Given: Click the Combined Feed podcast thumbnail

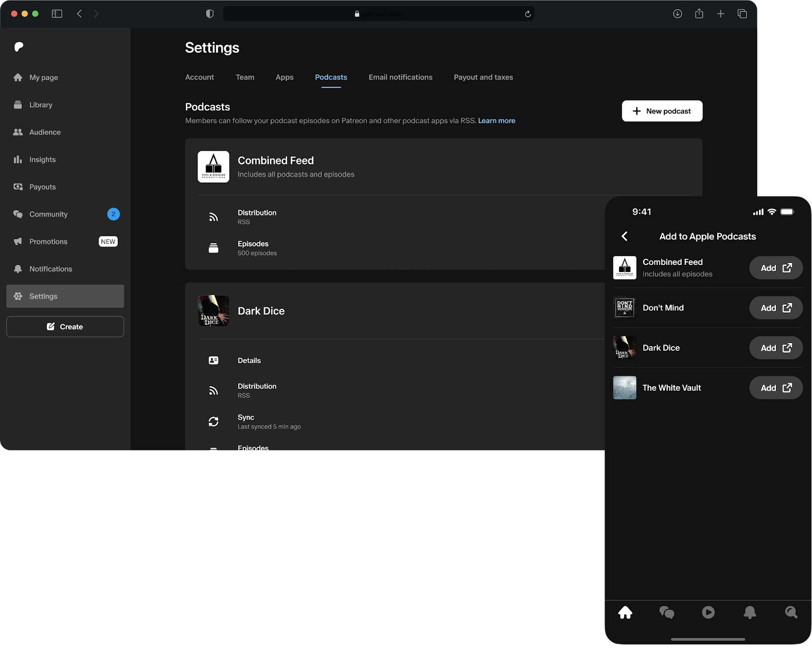Looking at the screenshot, I should tap(213, 166).
